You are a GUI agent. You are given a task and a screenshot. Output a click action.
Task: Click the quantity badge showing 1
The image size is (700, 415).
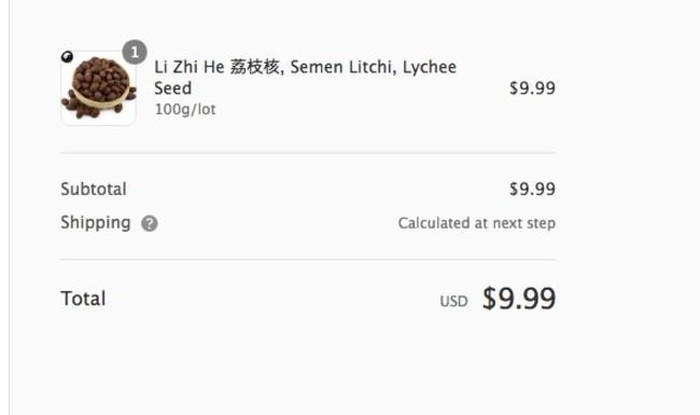[134, 50]
